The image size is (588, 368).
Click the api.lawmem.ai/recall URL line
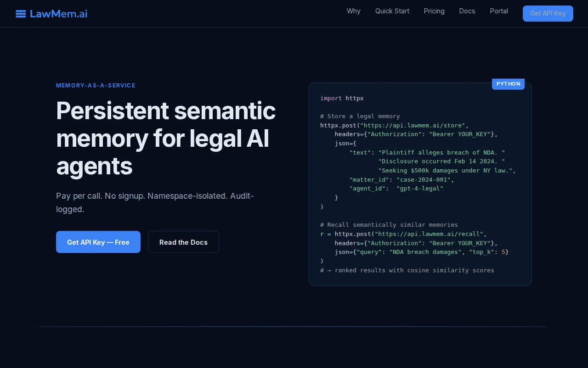[403, 234]
